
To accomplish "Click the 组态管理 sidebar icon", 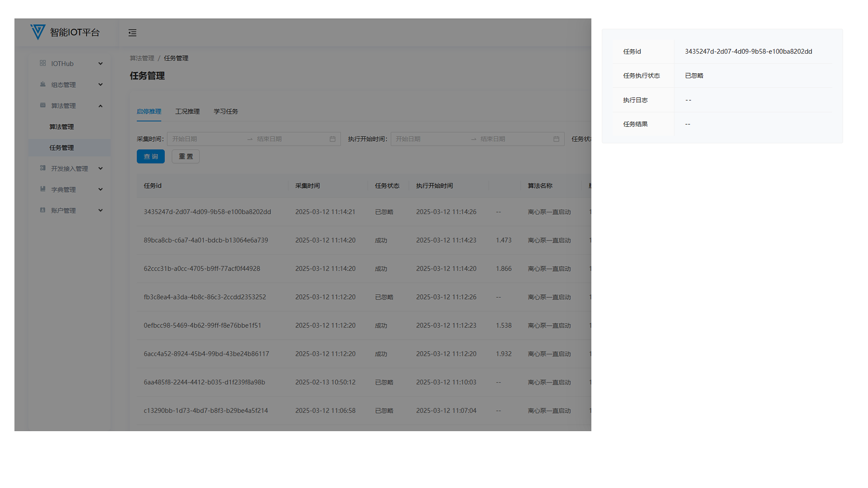I will tap(43, 84).
